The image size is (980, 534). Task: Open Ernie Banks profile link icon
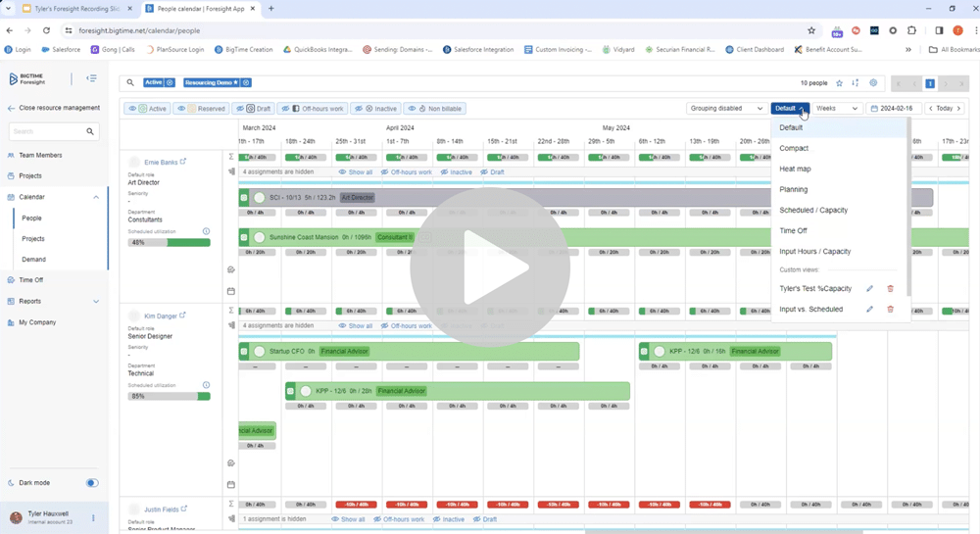tap(183, 161)
